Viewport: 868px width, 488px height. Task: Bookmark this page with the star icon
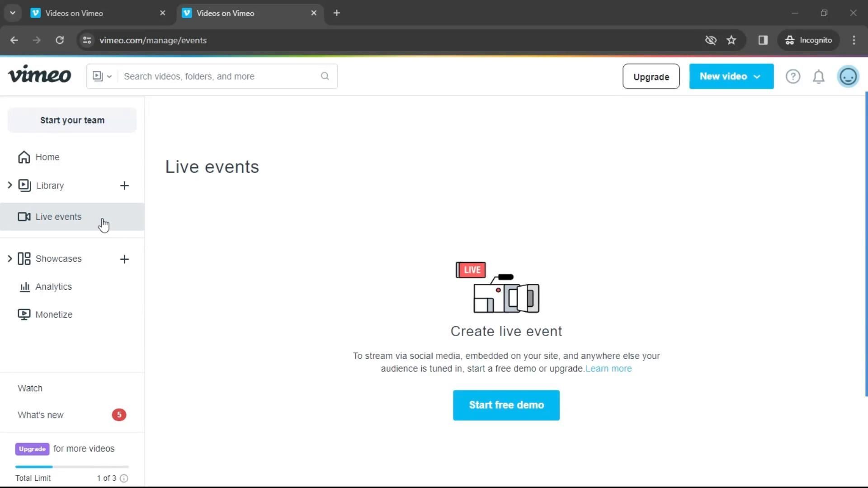[731, 40]
